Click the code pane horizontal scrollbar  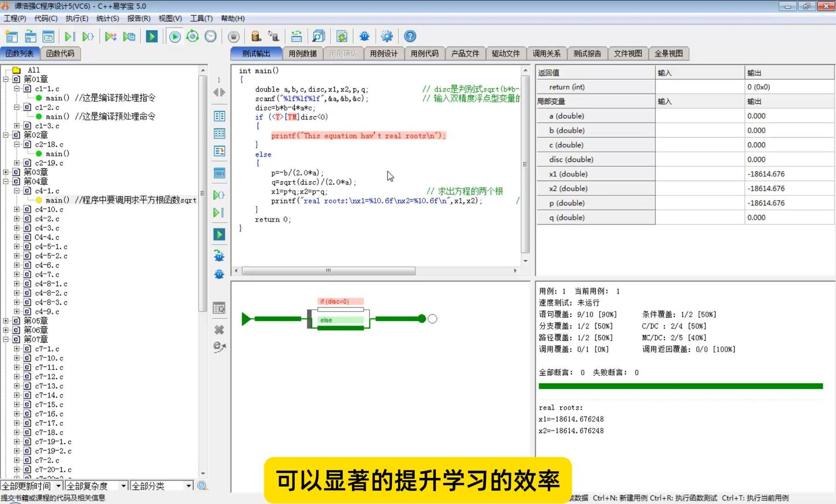(x=328, y=271)
